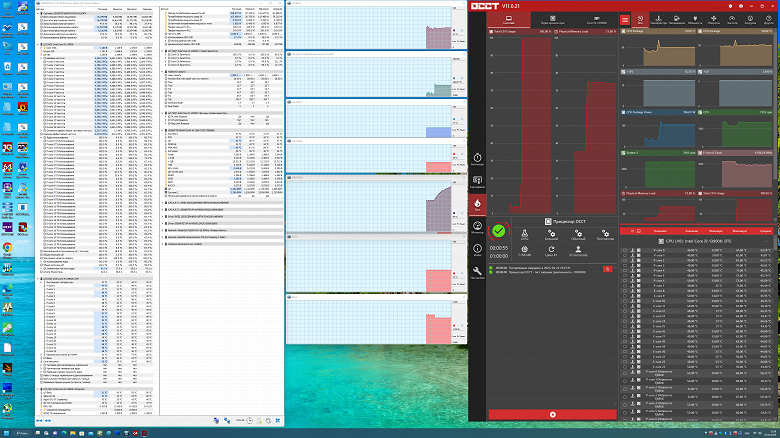
Task: Select the Power sensors filter tab
Action: click(695, 20)
